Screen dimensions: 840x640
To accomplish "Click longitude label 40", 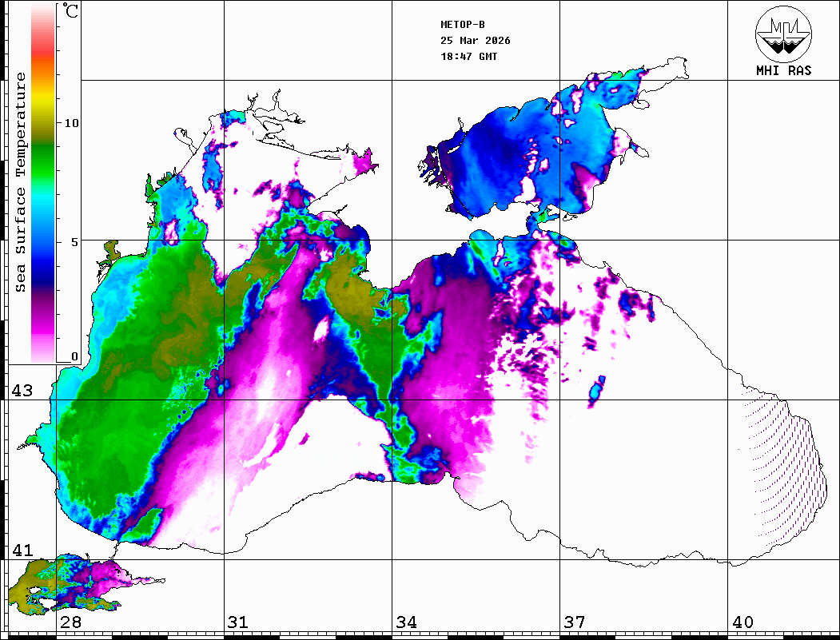I will [x=742, y=622].
